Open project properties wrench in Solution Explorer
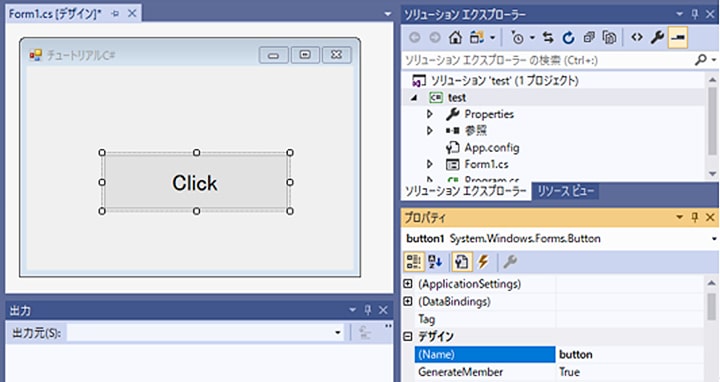This screenshot has height=382, width=720. pyautogui.click(x=657, y=38)
